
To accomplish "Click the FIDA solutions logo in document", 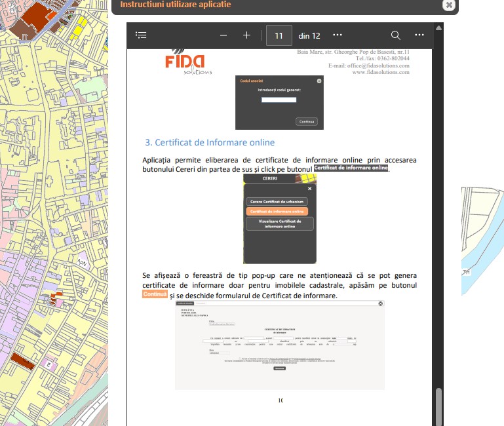I will 188,62.
